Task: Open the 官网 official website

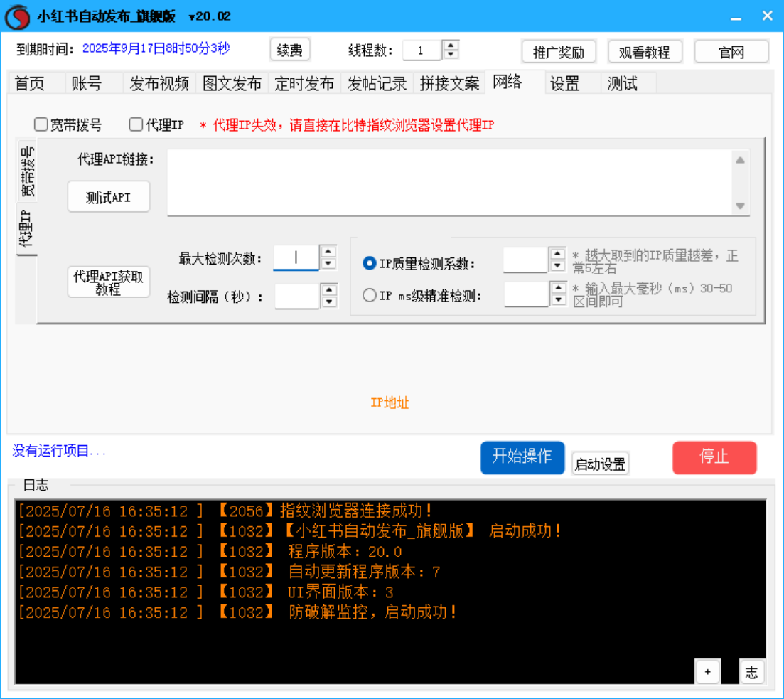Action: tap(731, 51)
